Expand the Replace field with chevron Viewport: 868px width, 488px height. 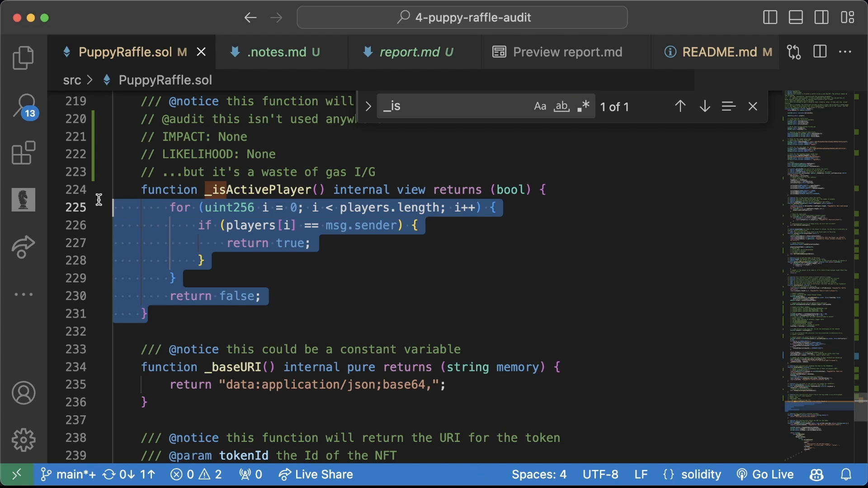(368, 107)
